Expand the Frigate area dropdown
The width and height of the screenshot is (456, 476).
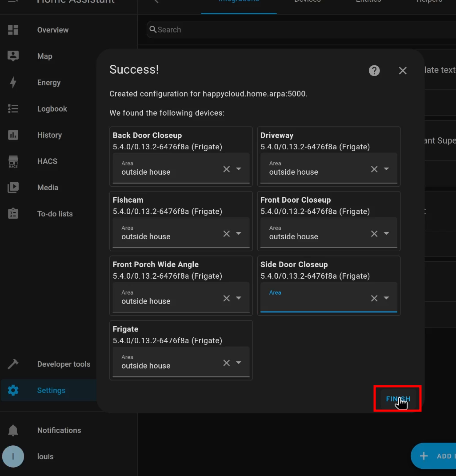tap(239, 363)
